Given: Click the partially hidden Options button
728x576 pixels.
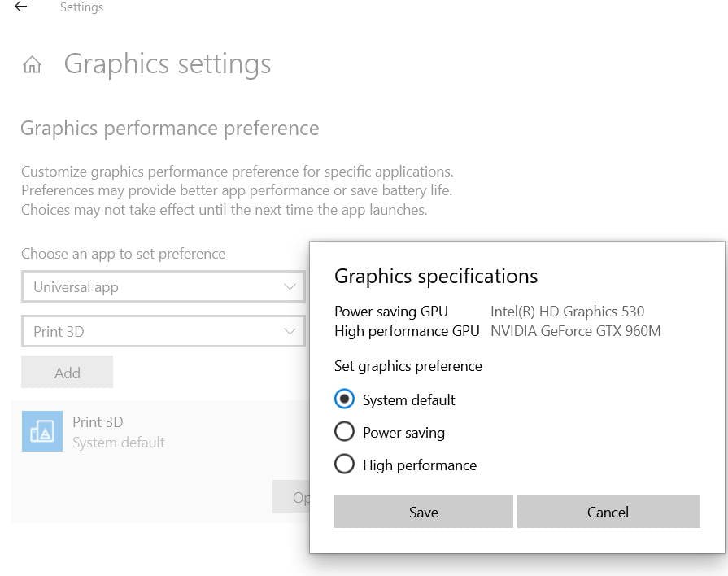Looking at the screenshot, I should coord(291,496).
